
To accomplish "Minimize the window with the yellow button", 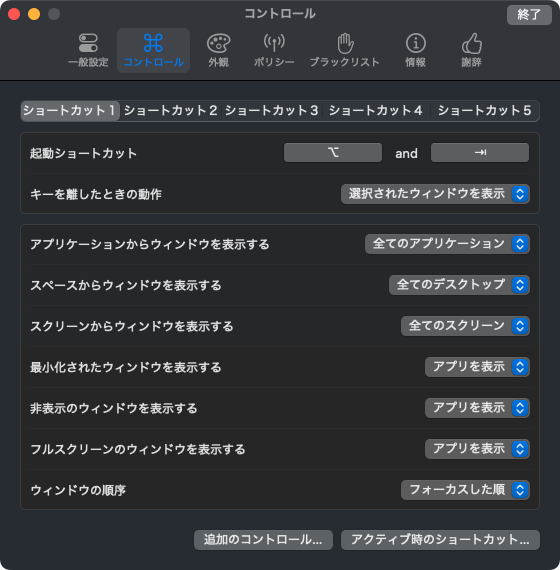I will click(34, 14).
